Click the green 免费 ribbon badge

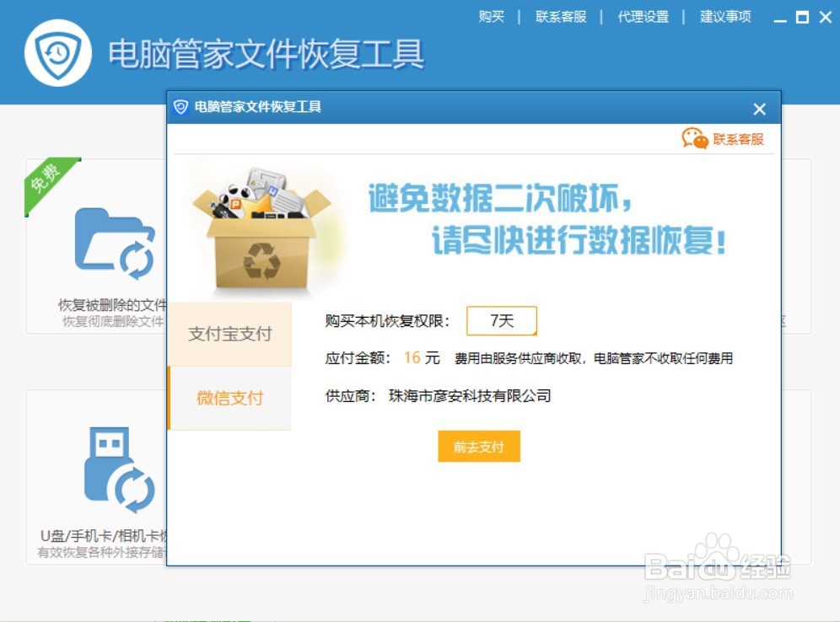48,182
